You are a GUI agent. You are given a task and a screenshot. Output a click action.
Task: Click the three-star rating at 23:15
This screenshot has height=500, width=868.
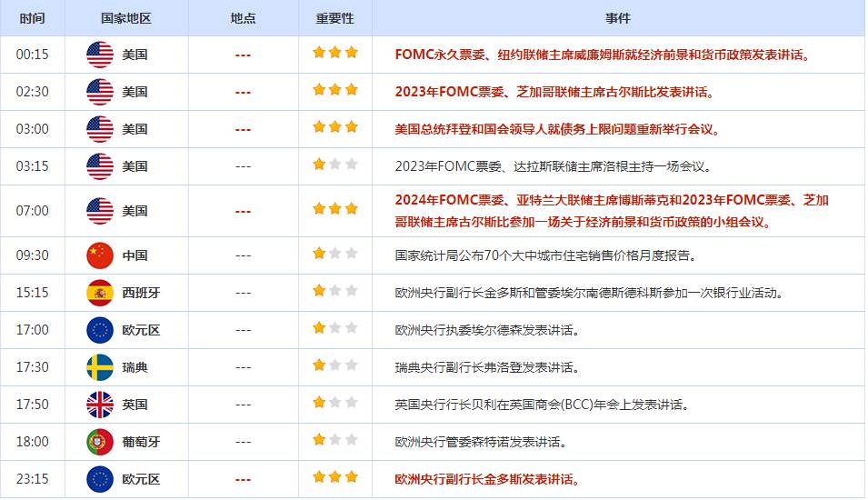(334, 476)
